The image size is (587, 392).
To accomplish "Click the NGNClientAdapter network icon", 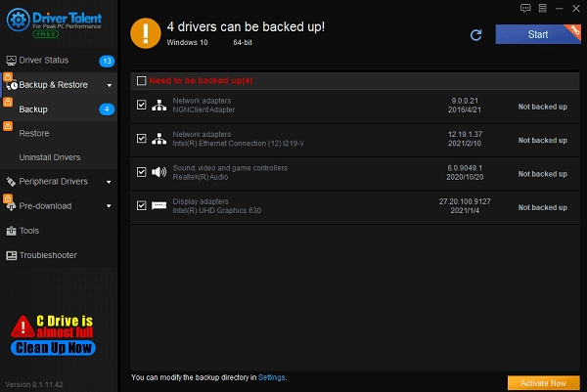I will (159, 106).
